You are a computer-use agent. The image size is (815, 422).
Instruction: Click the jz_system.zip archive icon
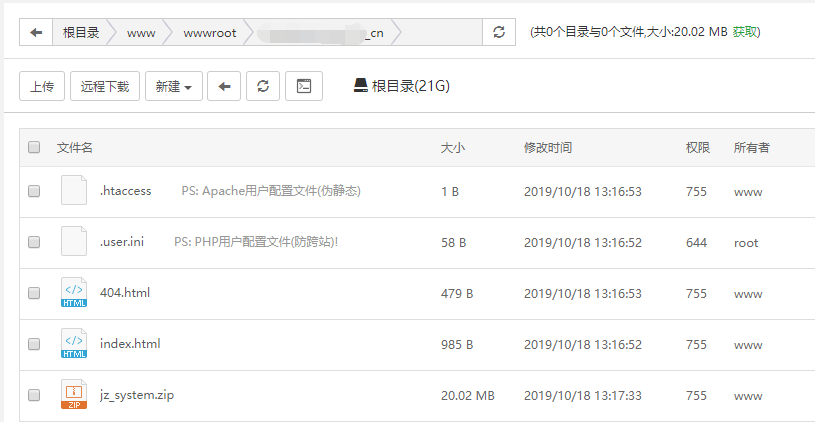click(74, 396)
